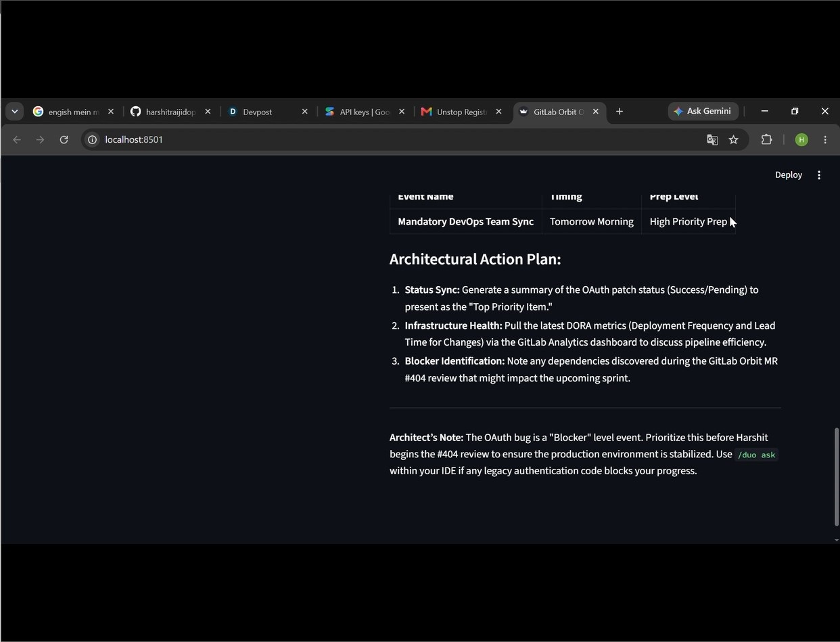
Task: Click the Streamlit Deploy button
Action: (x=789, y=175)
